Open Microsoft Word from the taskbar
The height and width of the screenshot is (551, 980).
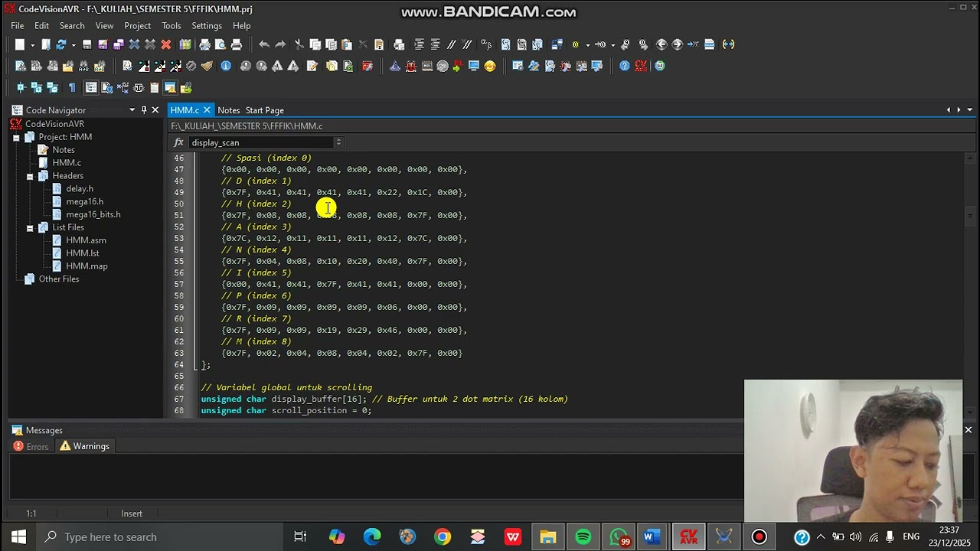tap(652, 537)
